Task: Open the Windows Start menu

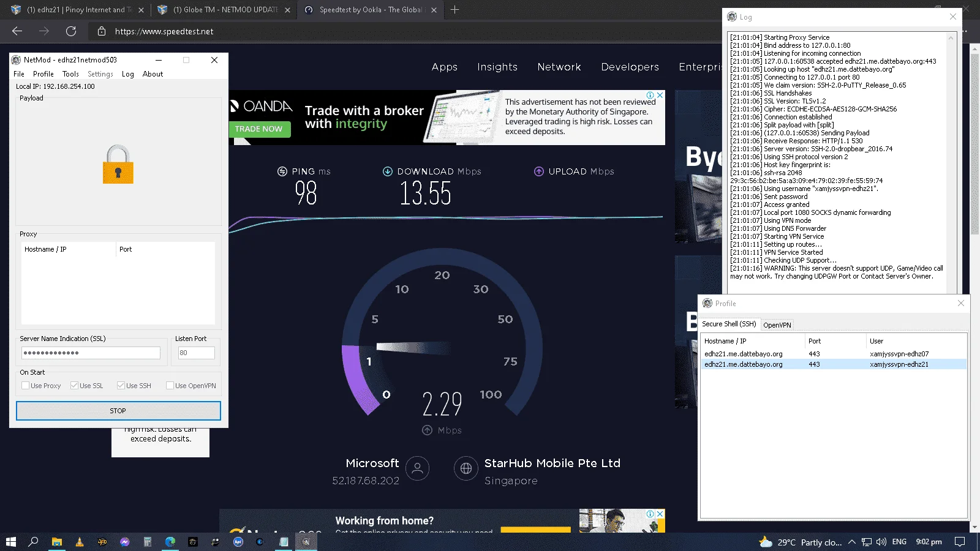Action: tap(10, 542)
